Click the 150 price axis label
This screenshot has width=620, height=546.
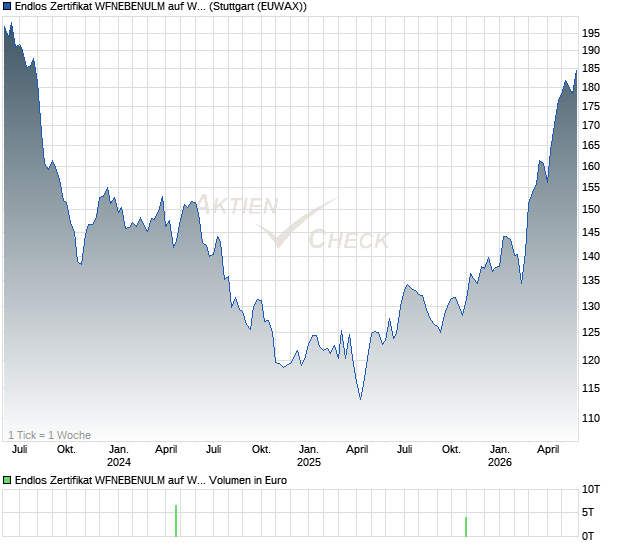pos(591,209)
